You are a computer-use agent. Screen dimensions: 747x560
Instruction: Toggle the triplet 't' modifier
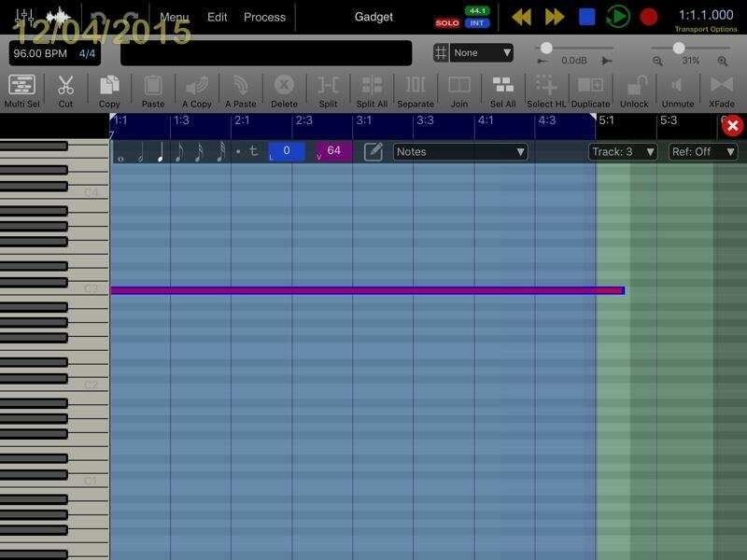coord(253,151)
